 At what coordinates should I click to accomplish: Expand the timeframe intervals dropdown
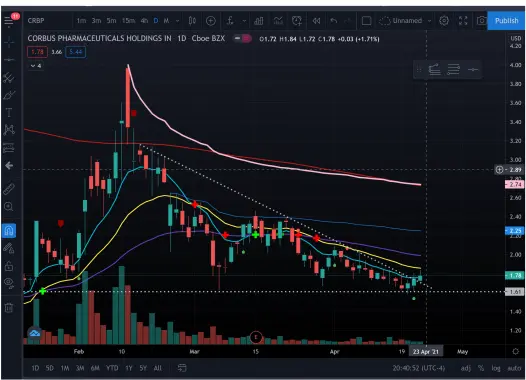pyautogui.click(x=177, y=21)
